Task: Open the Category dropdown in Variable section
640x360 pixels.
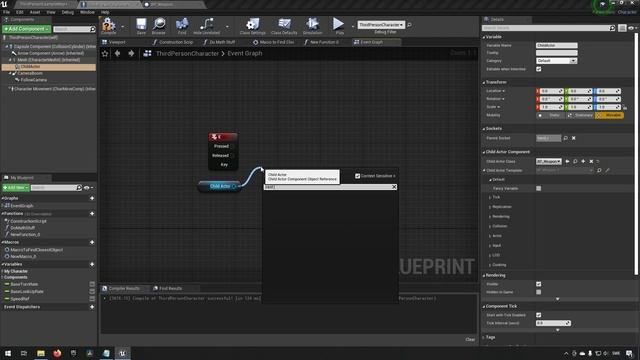Action: coord(556,61)
